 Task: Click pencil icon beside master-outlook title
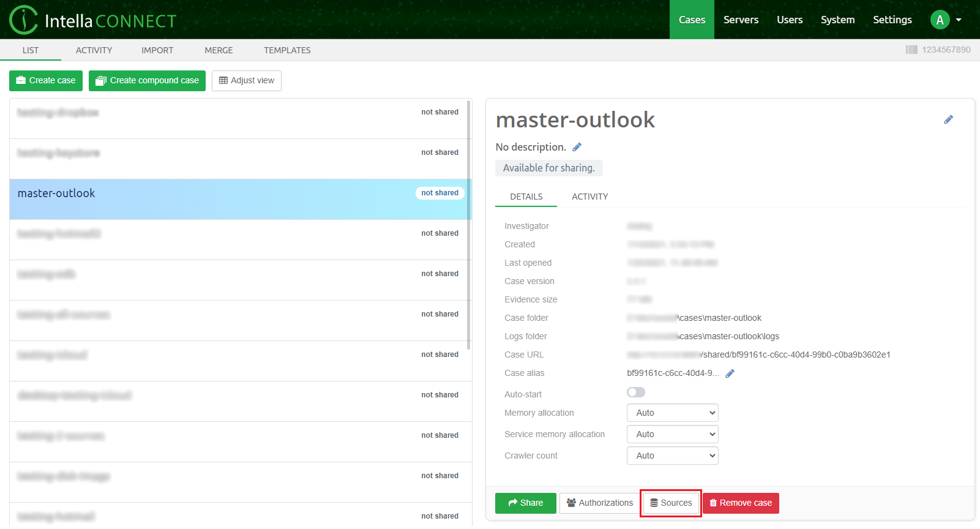(948, 120)
